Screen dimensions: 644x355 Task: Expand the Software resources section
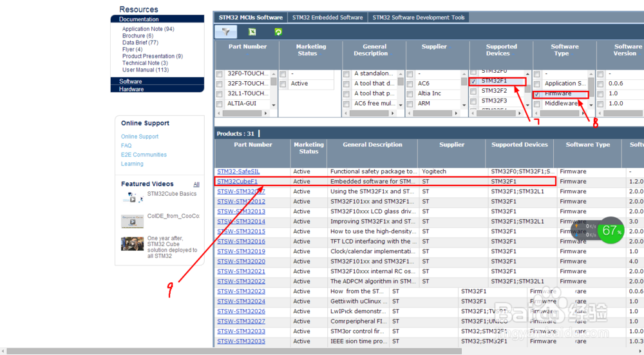pos(157,81)
